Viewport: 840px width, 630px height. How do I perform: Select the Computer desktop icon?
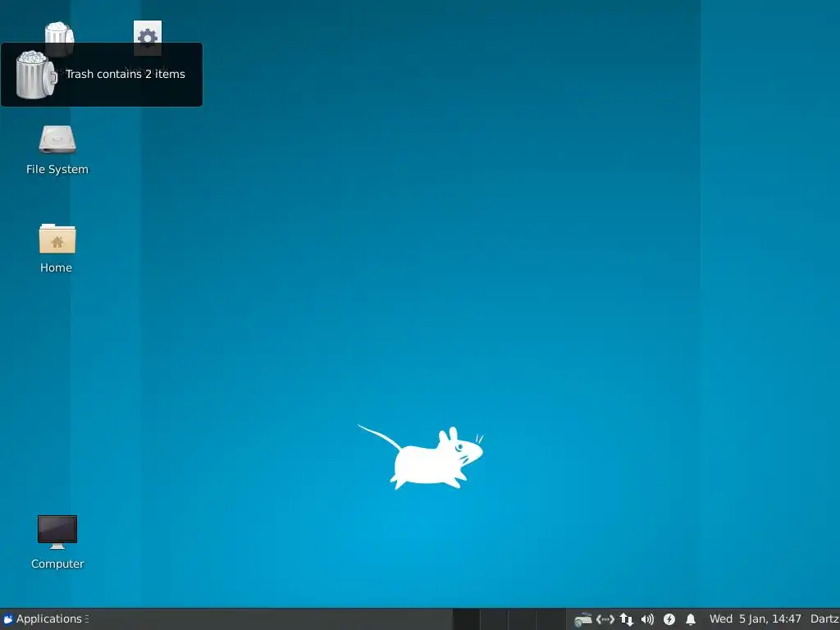pyautogui.click(x=57, y=532)
